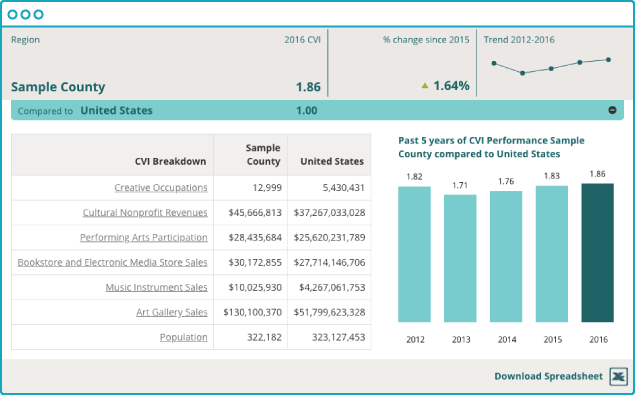Click the lowest point on trend sparkline
The image size is (635, 395).
[522, 73]
